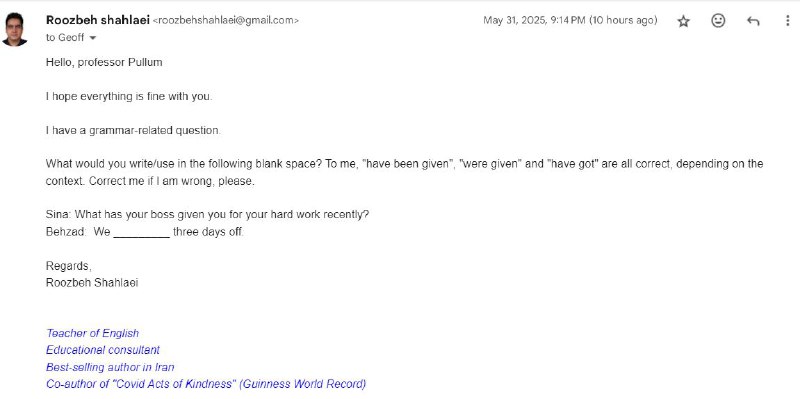
Task: Click 'Best-selling author in Iran' signature text
Action: [110, 367]
